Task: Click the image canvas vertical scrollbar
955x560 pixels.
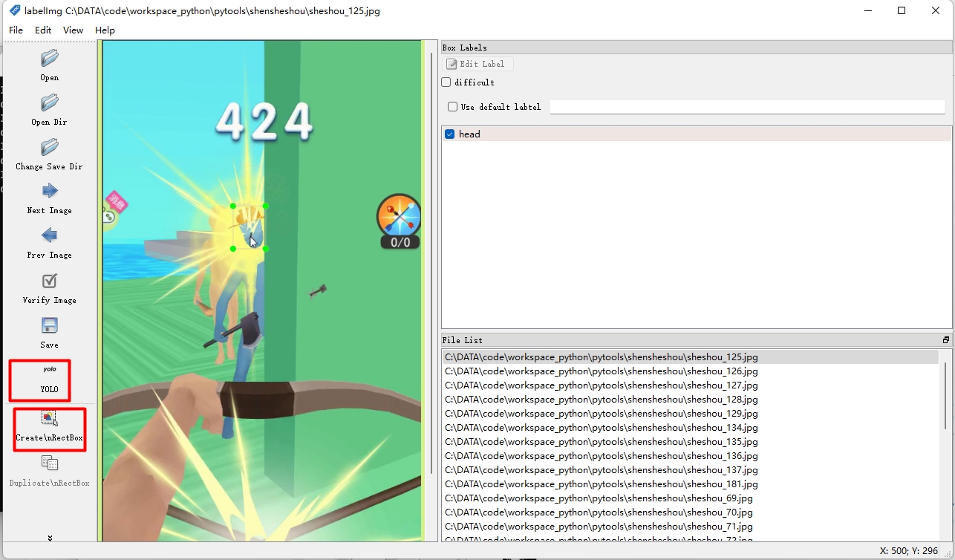Action: pyautogui.click(x=431, y=264)
